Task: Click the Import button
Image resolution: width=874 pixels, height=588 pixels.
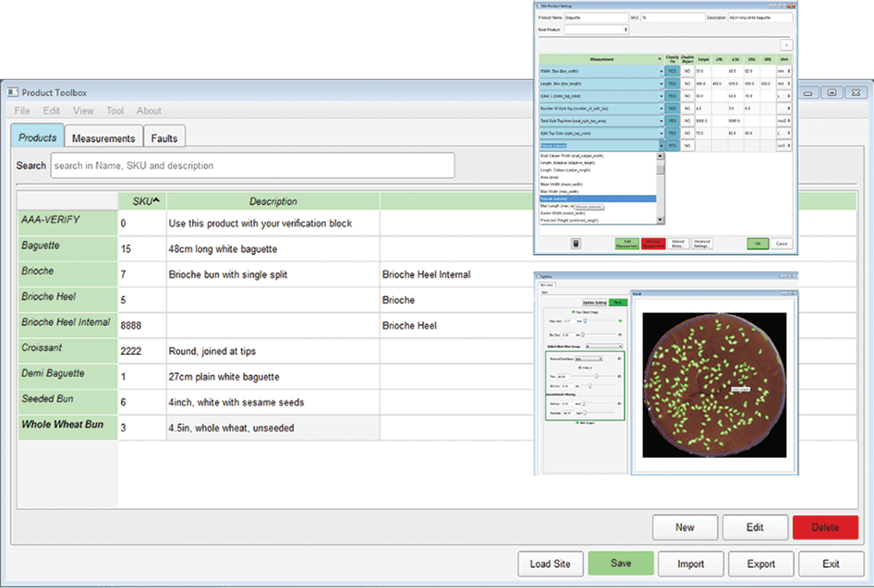Action: pos(691,563)
